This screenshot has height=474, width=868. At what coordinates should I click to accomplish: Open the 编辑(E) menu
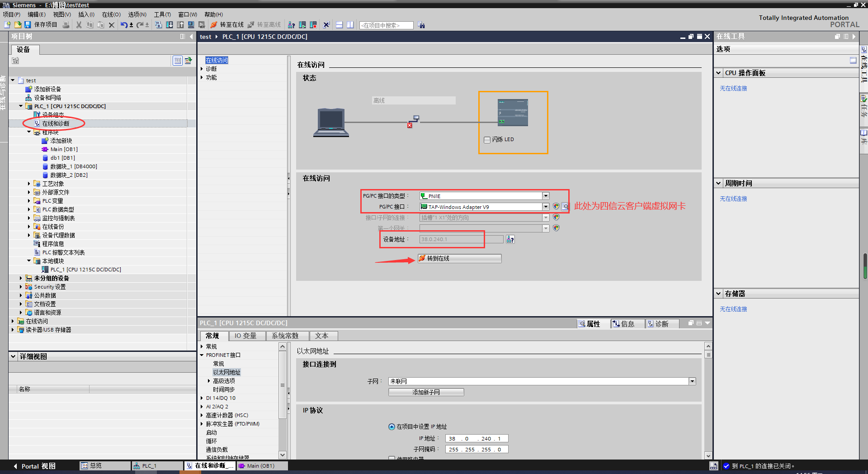point(37,14)
